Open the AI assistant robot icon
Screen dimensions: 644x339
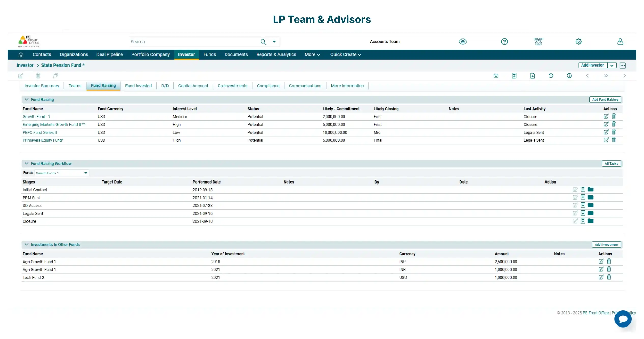(x=538, y=41)
